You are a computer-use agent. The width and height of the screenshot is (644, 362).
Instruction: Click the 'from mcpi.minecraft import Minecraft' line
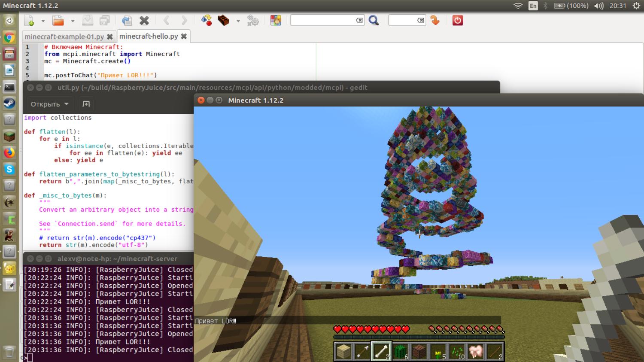[112, 54]
